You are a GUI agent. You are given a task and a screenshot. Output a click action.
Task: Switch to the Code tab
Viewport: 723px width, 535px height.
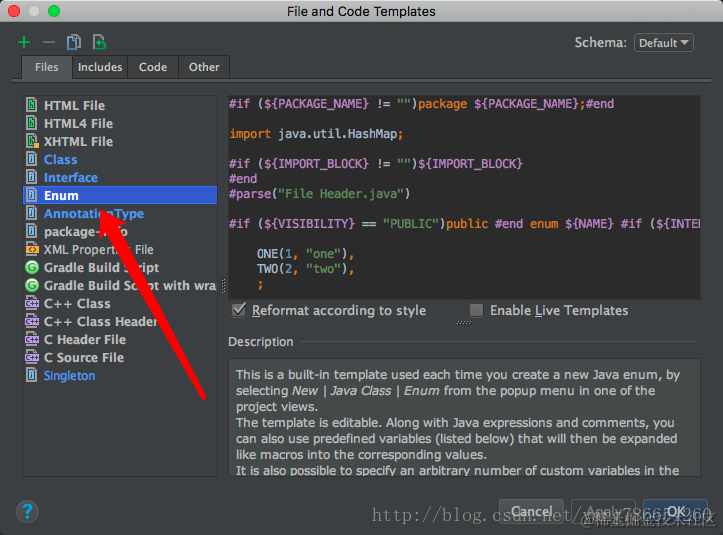pos(153,67)
